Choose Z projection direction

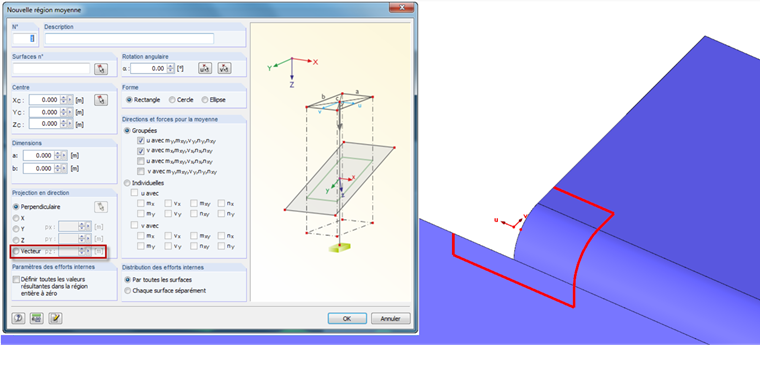click(16, 240)
